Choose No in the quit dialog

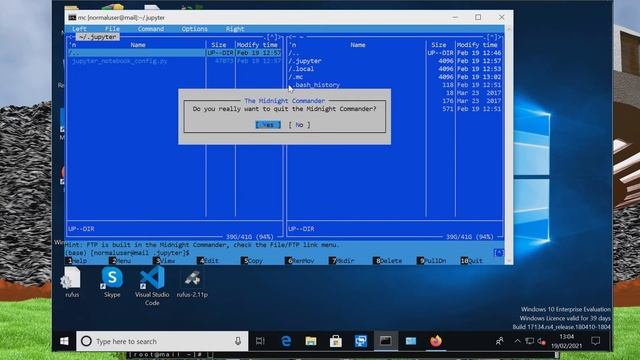point(299,125)
